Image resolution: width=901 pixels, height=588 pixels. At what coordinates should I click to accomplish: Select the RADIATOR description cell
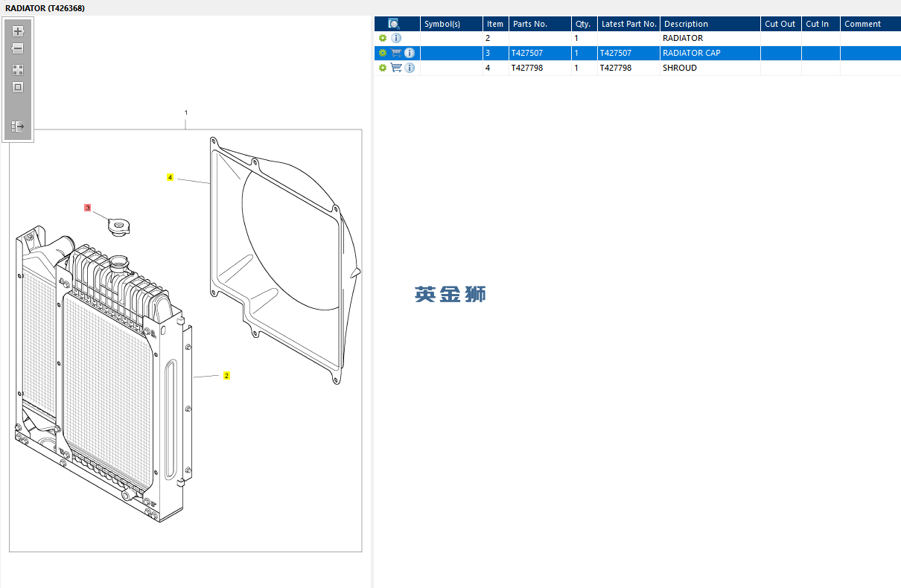(710, 38)
